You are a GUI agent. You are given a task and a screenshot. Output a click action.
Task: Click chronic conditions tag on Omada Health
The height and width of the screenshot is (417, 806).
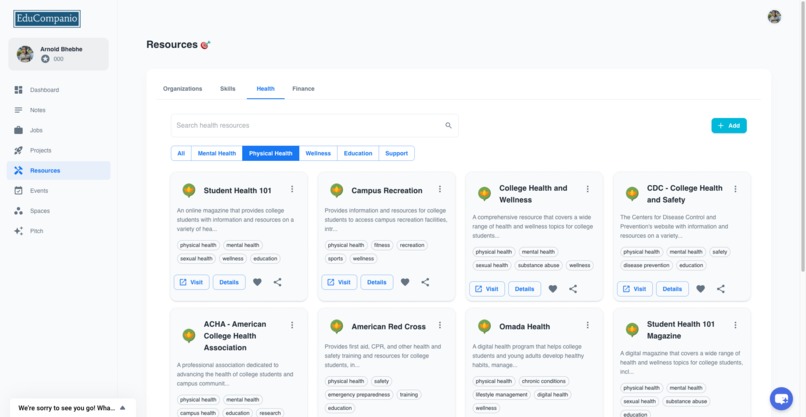543,382
